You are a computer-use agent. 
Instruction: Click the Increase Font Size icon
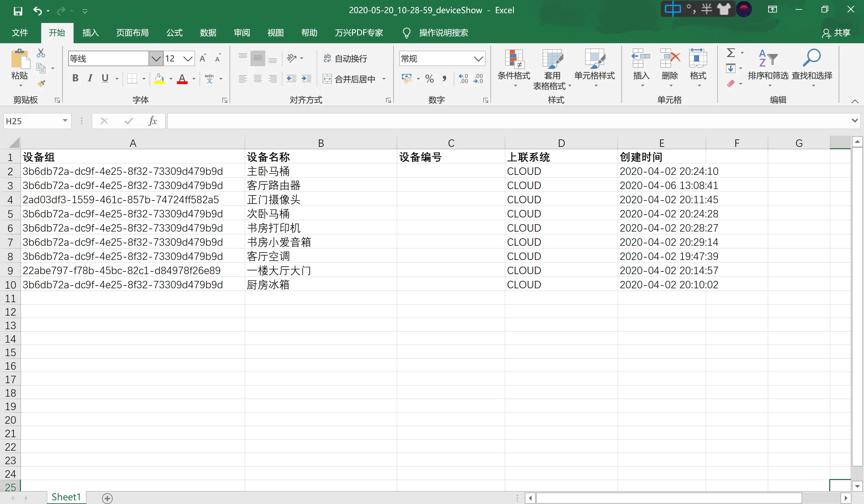[x=203, y=58]
